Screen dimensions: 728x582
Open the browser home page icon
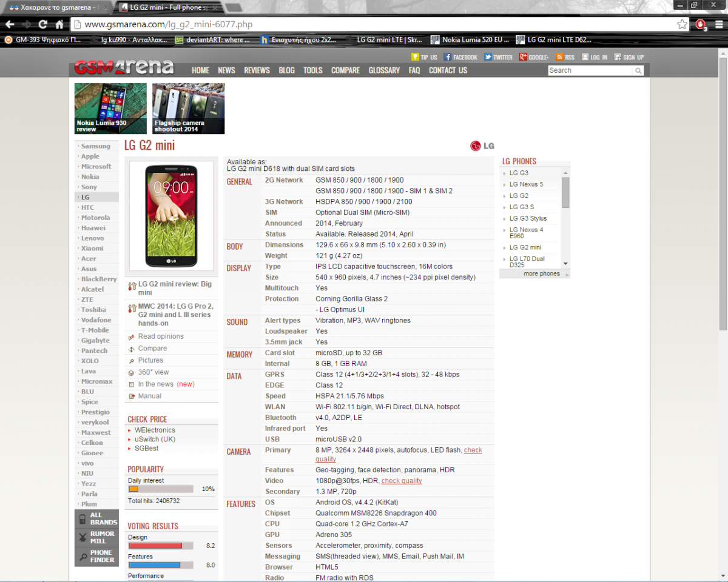click(59, 24)
